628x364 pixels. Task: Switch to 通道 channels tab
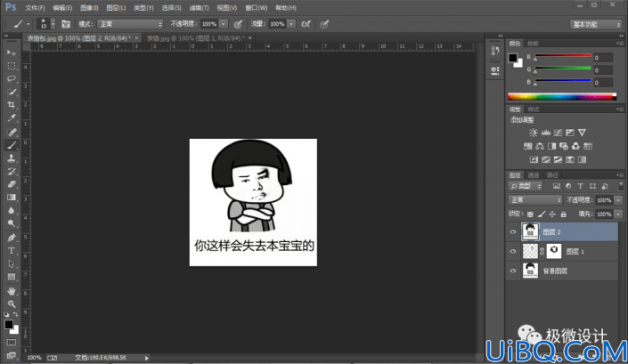pyautogui.click(x=533, y=175)
